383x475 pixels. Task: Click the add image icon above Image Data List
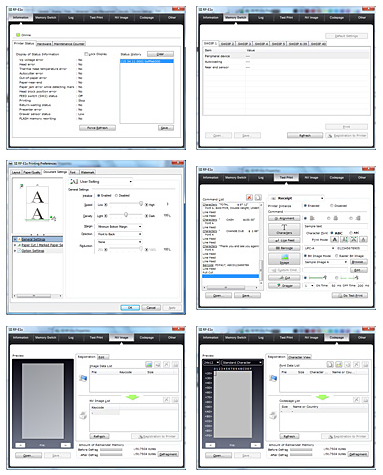[149, 365]
